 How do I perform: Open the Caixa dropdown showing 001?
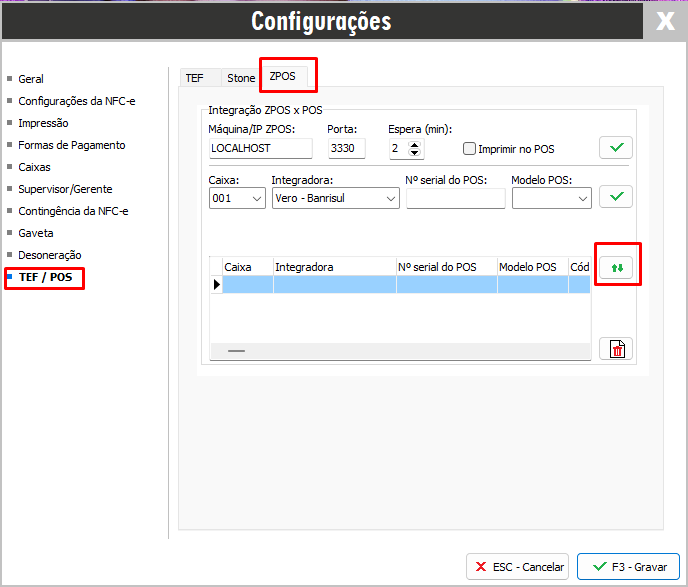pyautogui.click(x=237, y=198)
